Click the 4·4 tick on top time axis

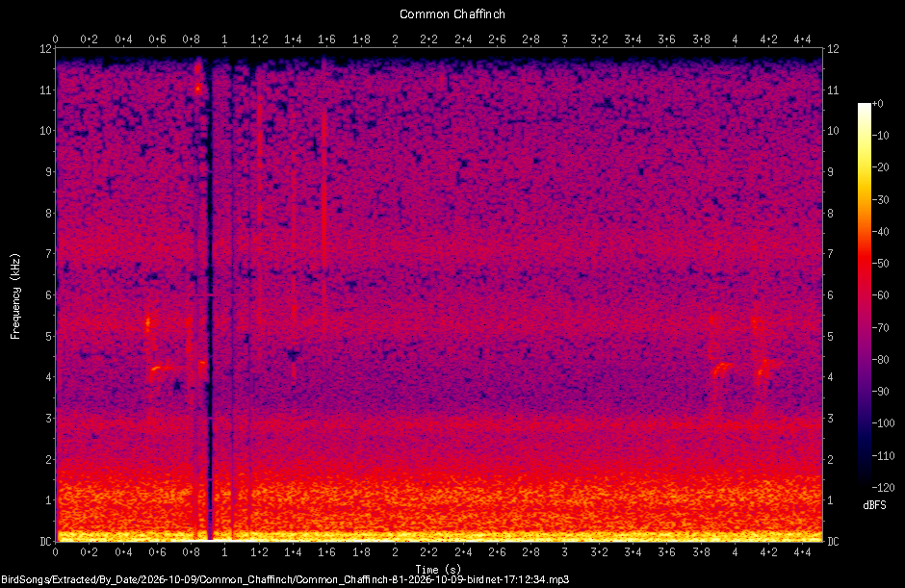point(802,39)
